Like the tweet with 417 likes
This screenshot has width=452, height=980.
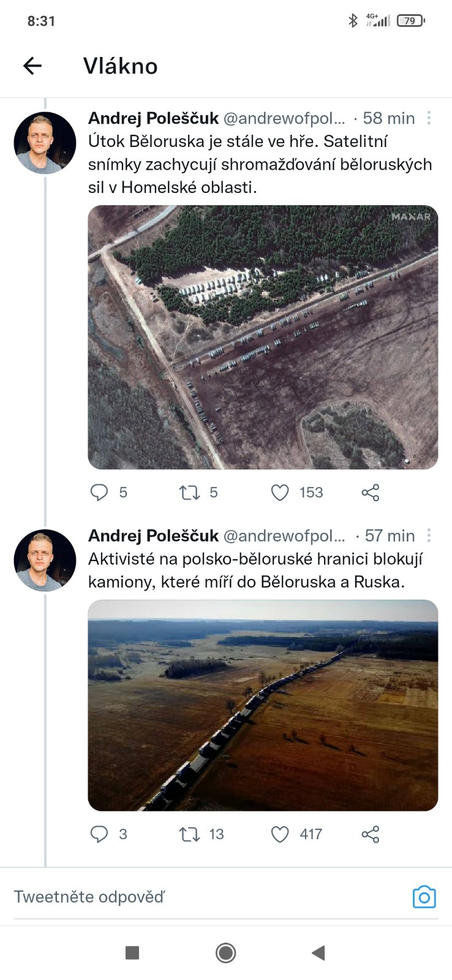[x=280, y=834]
